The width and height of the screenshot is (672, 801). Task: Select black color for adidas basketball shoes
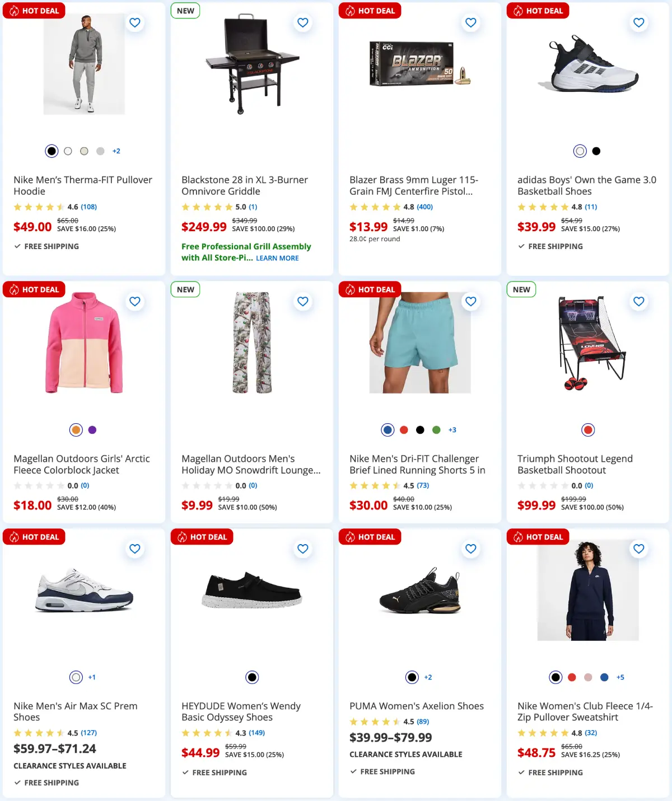(596, 151)
